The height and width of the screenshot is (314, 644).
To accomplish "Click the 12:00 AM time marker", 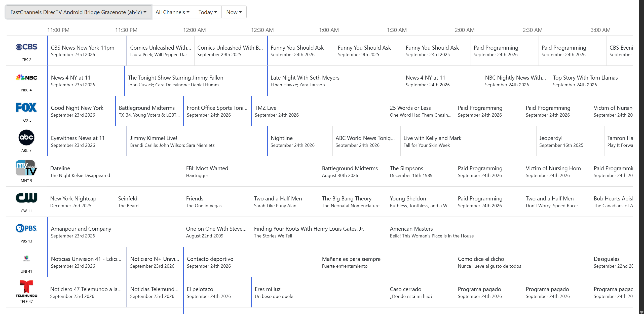I will [x=194, y=30].
